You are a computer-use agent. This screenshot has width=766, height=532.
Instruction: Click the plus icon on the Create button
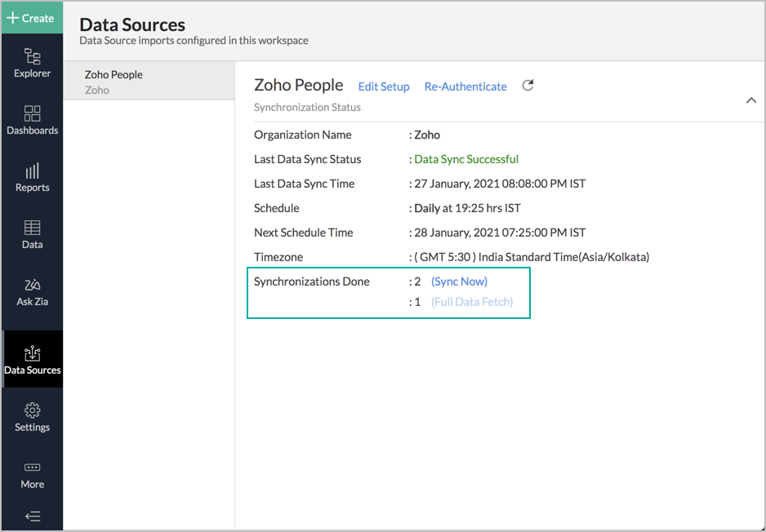[12, 16]
